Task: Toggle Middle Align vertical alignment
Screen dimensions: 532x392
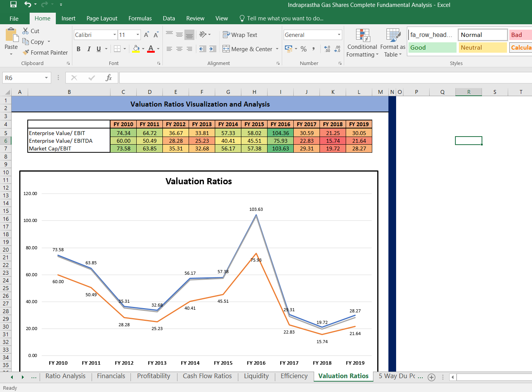Action: [x=179, y=35]
